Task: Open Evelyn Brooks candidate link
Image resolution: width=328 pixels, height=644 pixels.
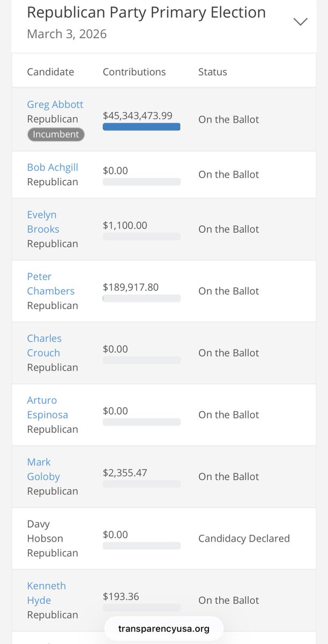Action: pyautogui.click(x=43, y=222)
